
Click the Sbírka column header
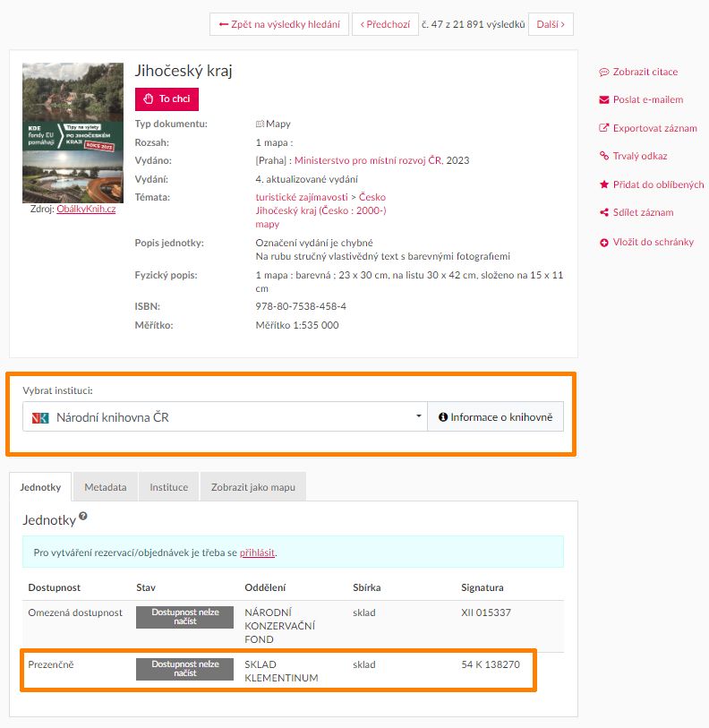(367, 587)
